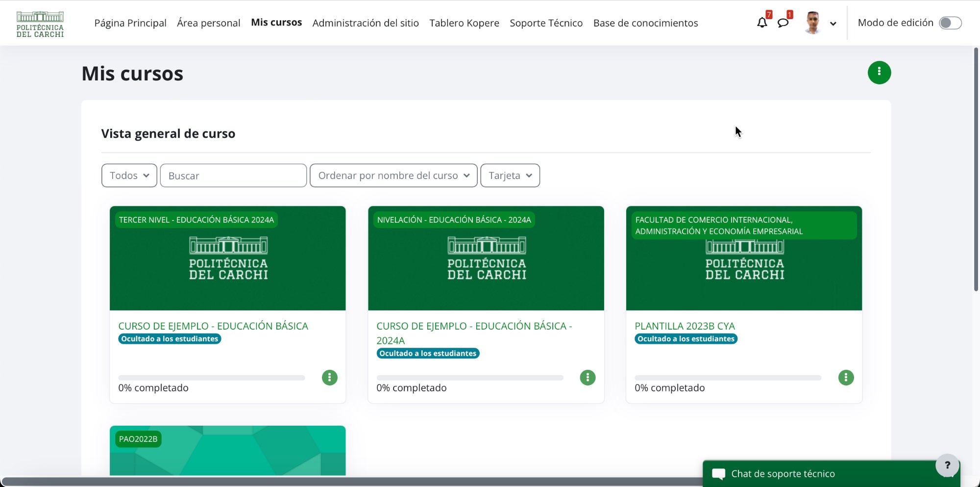Click the Buscar search field

coord(233,175)
